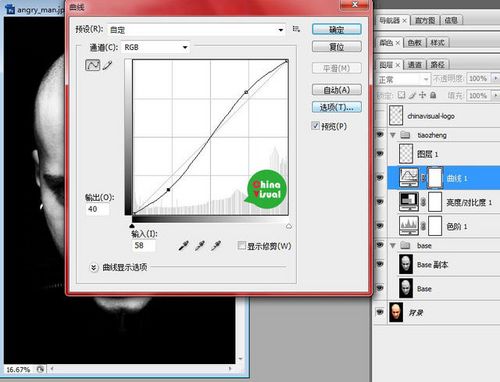Open the 预设(R) preset dropdown

pos(197,30)
